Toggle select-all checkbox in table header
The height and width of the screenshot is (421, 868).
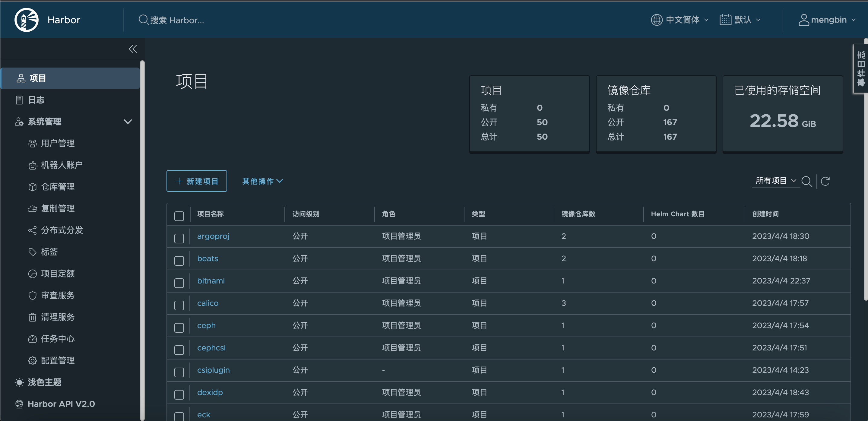(x=179, y=216)
